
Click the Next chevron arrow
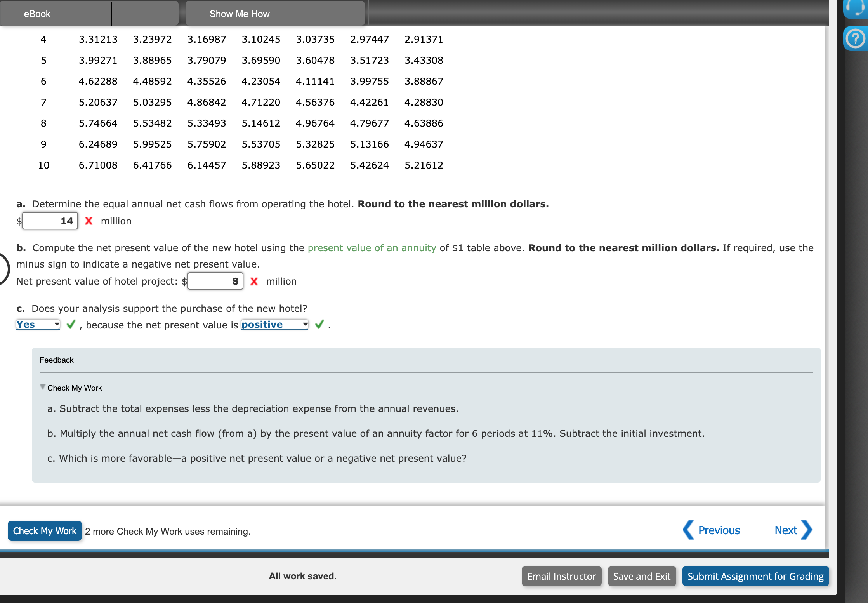coord(806,530)
